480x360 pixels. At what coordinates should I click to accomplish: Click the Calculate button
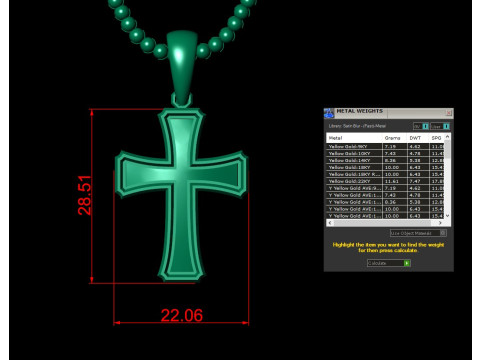coord(389,263)
